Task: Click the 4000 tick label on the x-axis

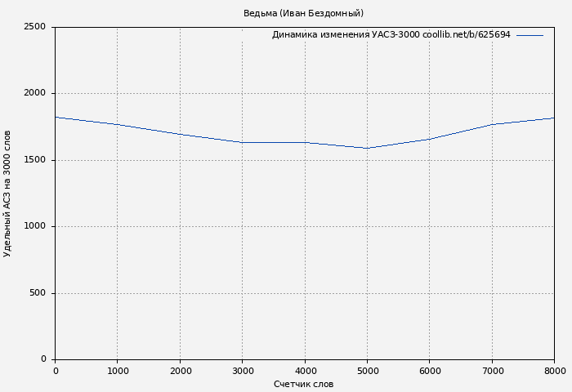Action: tap(305, 371)
